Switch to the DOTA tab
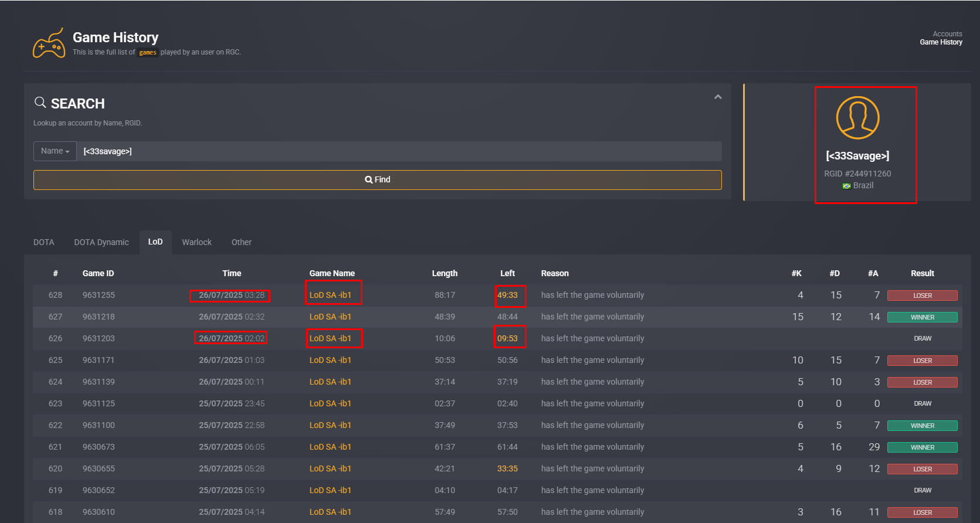This screenshot has width=980, height=523. click(44, 242)
